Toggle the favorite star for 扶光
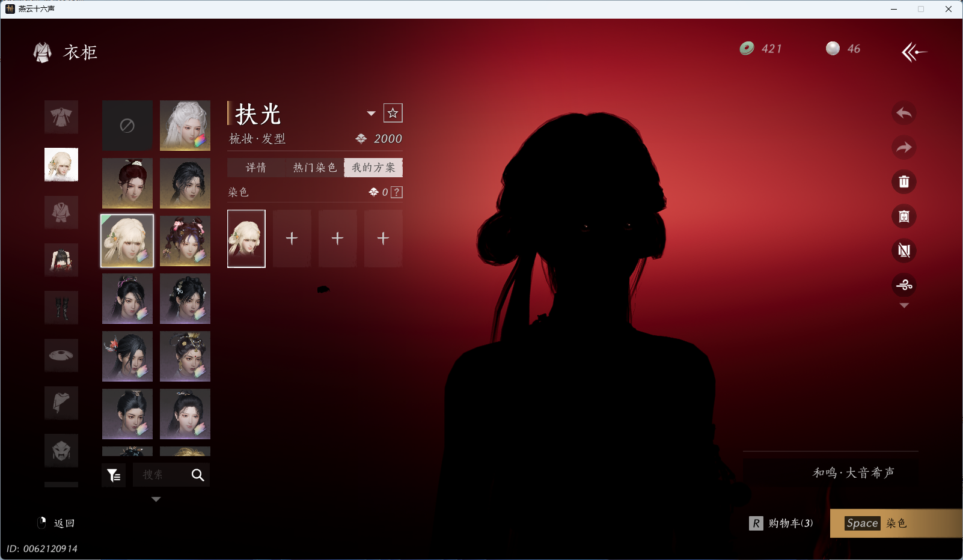The width and height of the screenshot is (963, 560). pyautogui.click(x=393, y=113)
